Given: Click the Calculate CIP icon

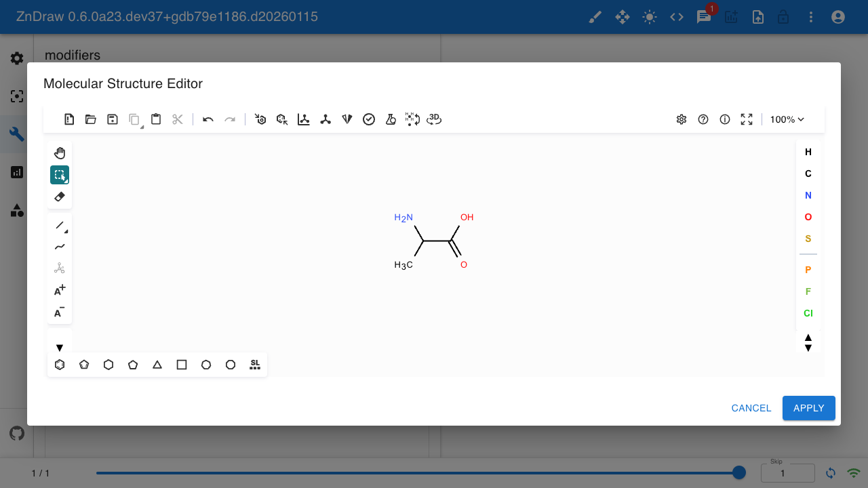Looking at the screenshot, I should pos(347,119).
